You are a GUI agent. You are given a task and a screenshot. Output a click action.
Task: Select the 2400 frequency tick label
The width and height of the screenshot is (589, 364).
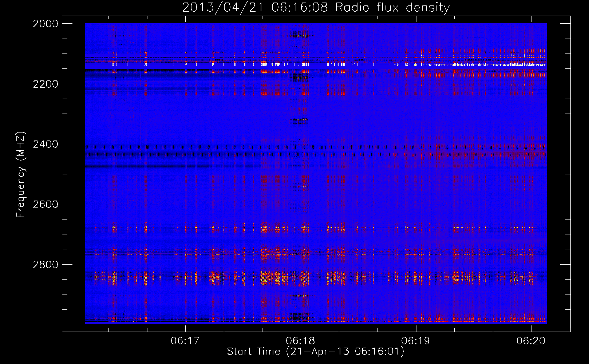(x=46, y=145)
